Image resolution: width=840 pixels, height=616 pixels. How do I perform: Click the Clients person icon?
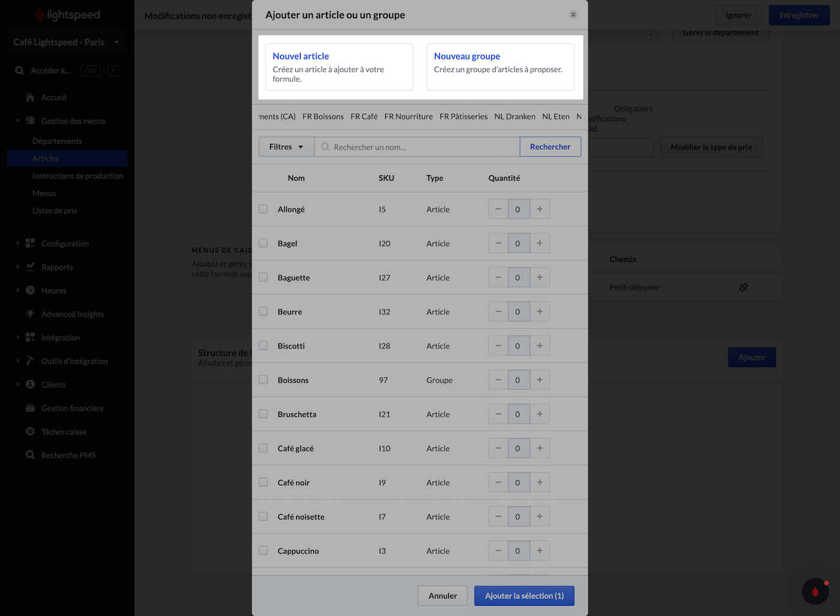(30, 384)
